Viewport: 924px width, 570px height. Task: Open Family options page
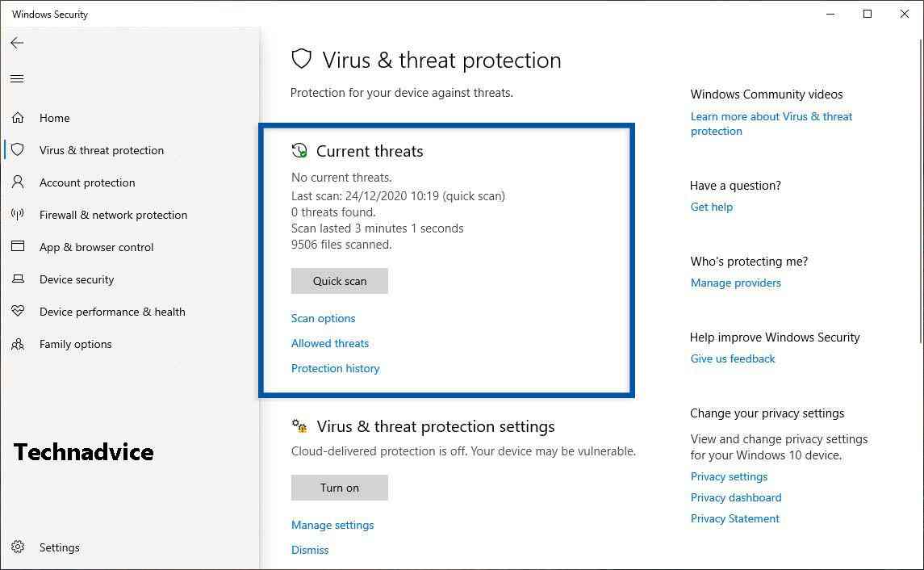pos(75,344)
